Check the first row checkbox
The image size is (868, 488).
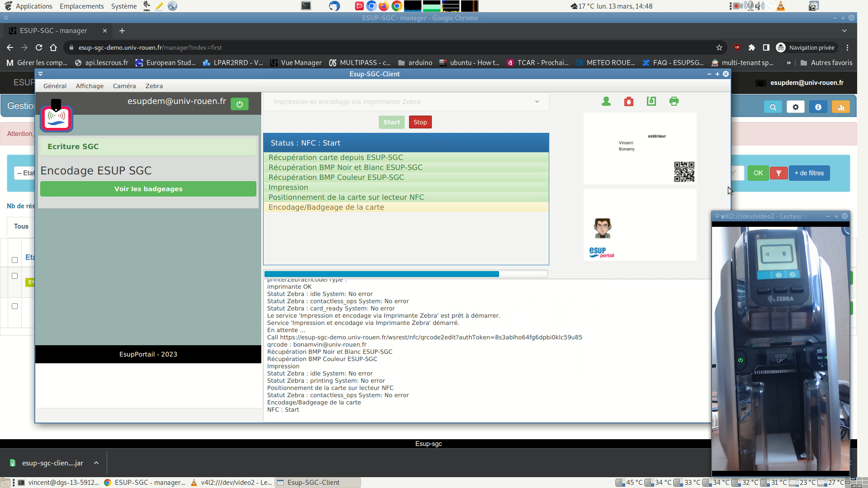(x=14, y=276)
